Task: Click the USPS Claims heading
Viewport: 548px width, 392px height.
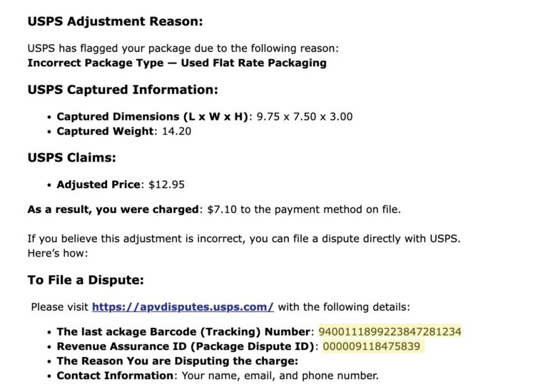Action: [x=71, y=158]
